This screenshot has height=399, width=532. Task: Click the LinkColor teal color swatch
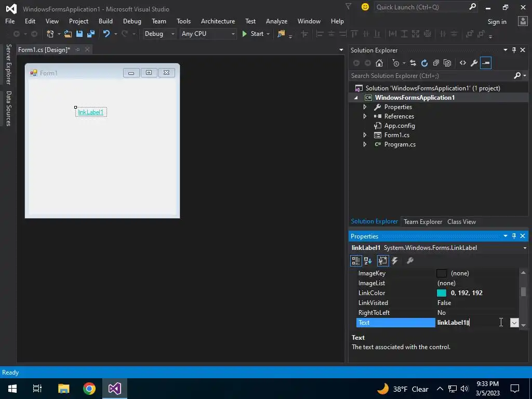coord(442,293)
